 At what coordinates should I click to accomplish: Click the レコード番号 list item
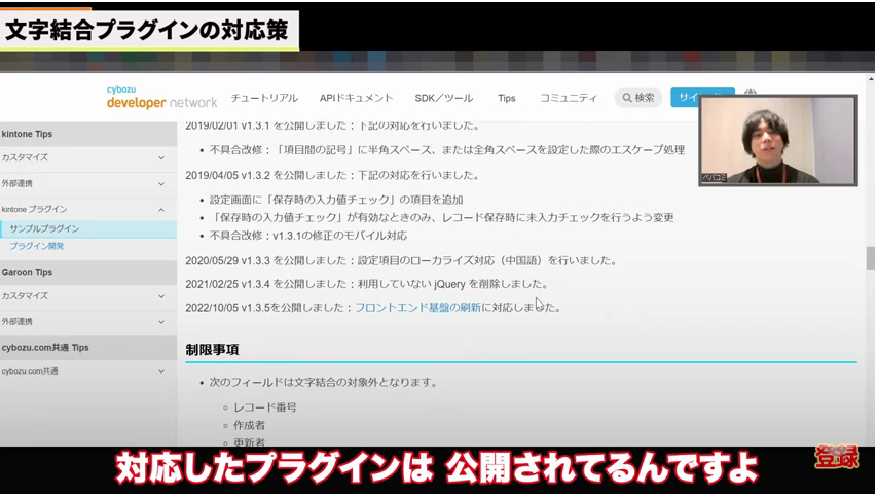coord(265,407)
